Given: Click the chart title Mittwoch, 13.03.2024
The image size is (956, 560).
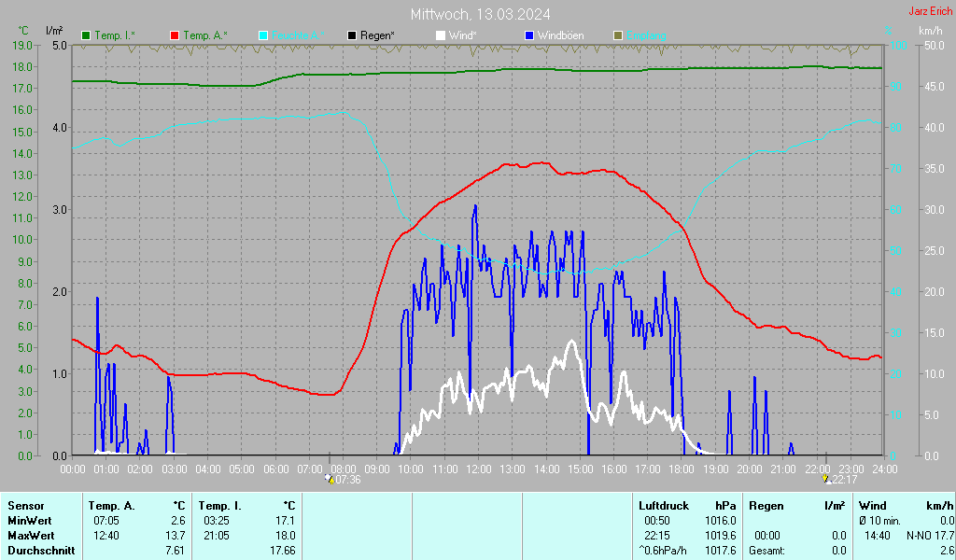Looking at the screenshot, I should click(480, 14).
